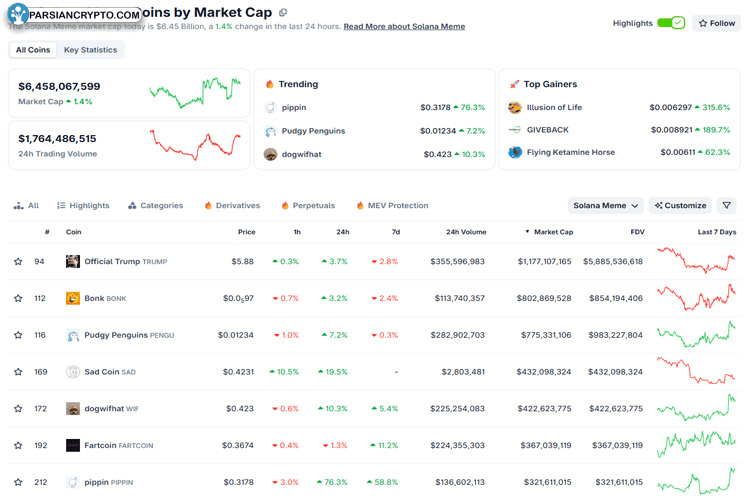Click Official Trump last 7 days chart
750x500 pixels.
(696, 260)
